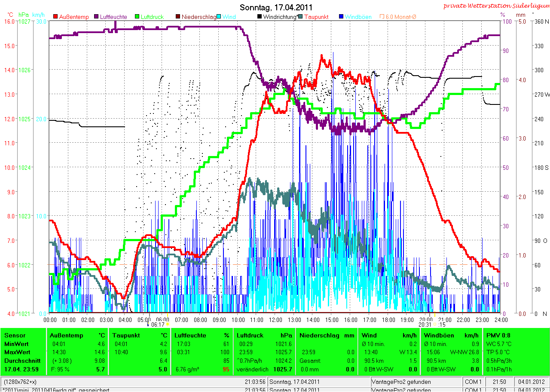The height and width of the screenshot is (392, 550).
Task: Select the Außentemp column header in the table
Action: [x=67, y=335]
